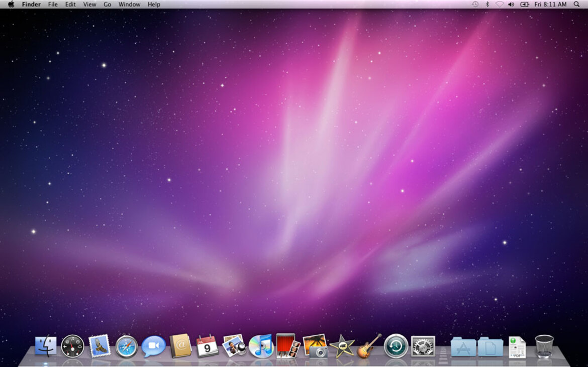Open Address Book in the Dock
The image size is (588, 367).
pos(180,345)
